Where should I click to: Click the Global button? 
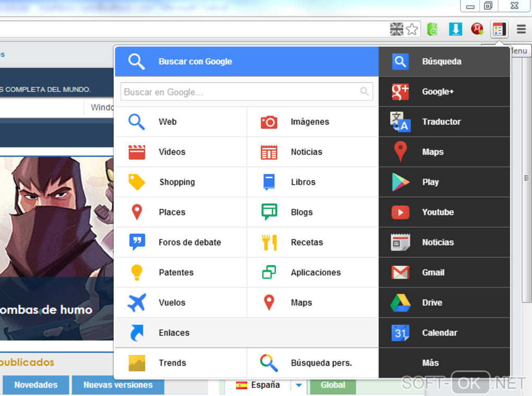[x=333, y=385]
